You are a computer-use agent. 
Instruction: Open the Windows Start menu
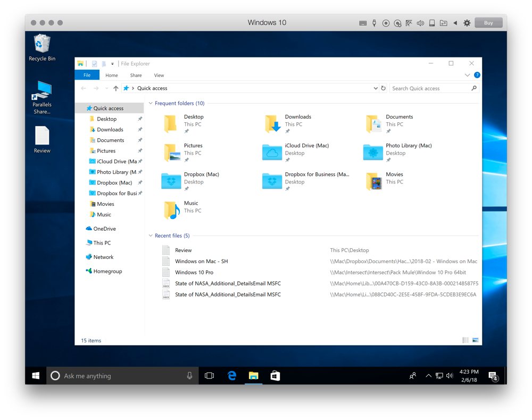pos(36,375)
